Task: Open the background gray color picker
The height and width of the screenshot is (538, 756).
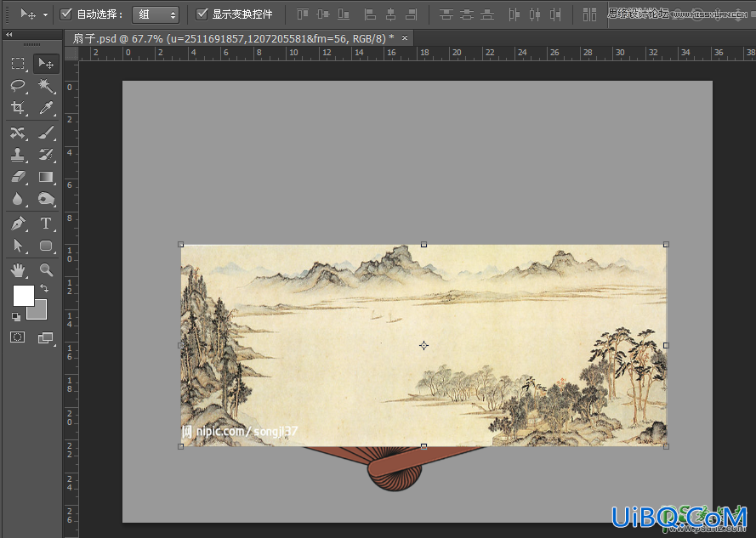Action: click(x=40, y=313)
